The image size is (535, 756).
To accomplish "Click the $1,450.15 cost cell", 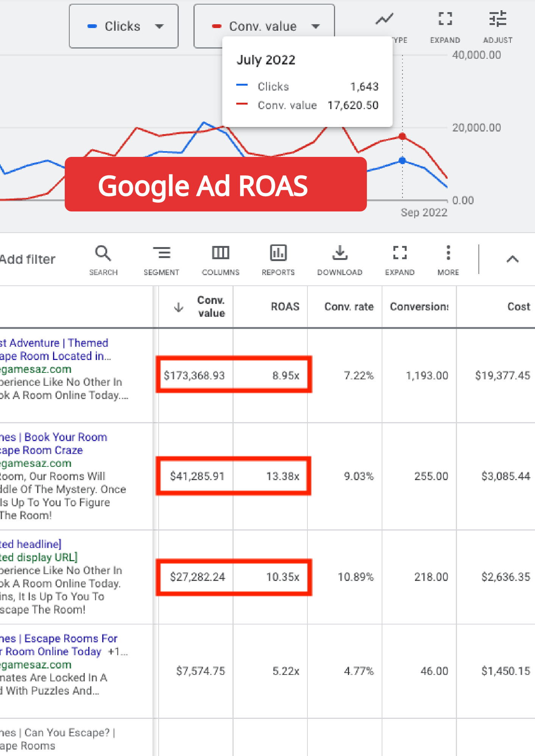I will point(506,671).
